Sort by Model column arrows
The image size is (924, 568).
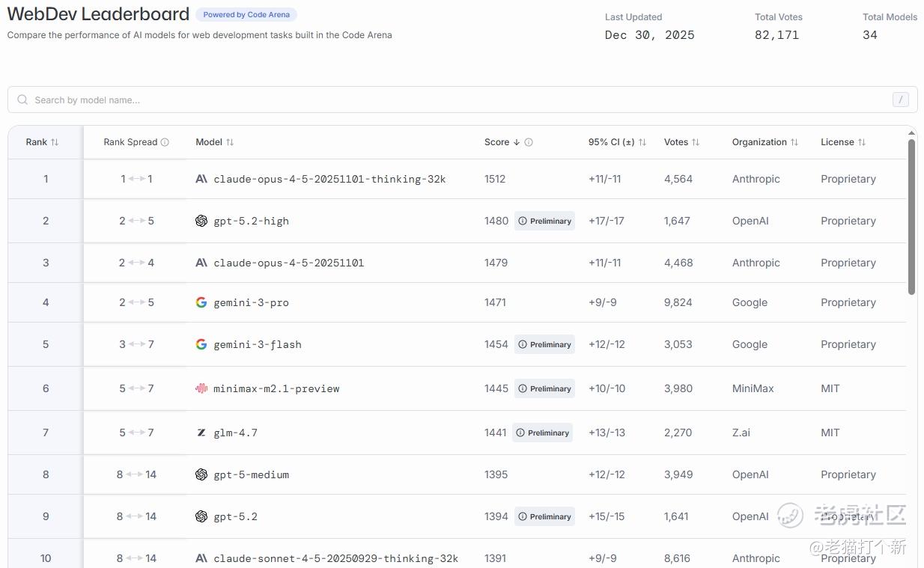tap(230, 142)
